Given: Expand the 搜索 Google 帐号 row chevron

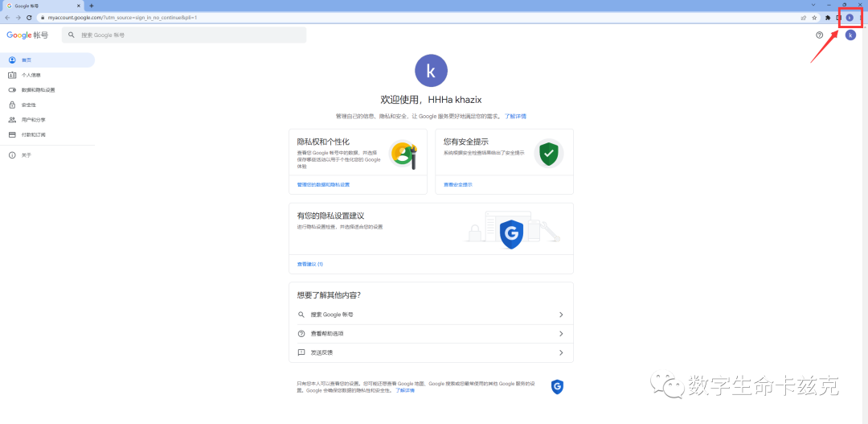Looking at the screenshot, I should click(561, 315).
